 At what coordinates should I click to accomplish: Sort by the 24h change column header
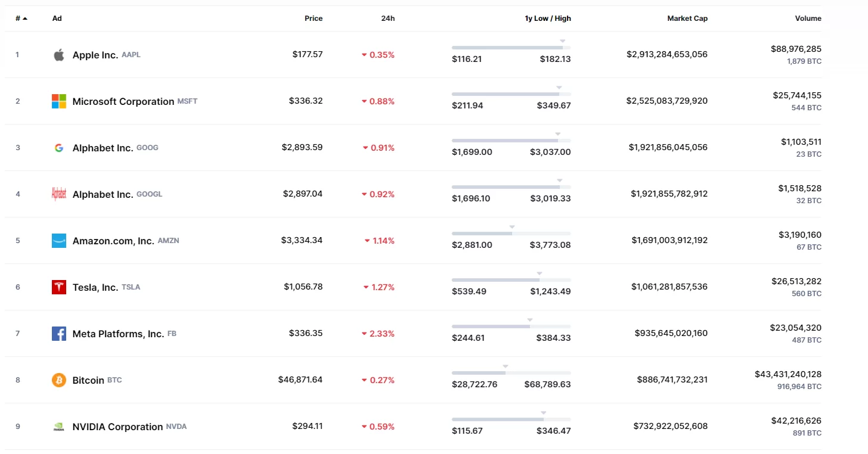pyautogui.click(x=387, y=18)
